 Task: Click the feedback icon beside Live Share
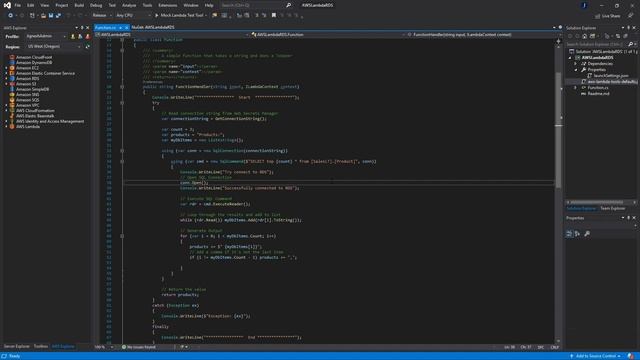631,16
